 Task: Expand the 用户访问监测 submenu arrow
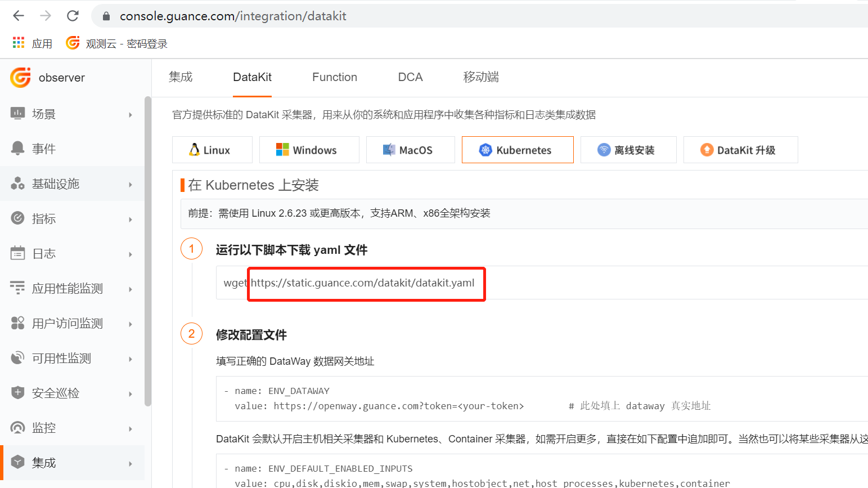click(x=131, y=324)
